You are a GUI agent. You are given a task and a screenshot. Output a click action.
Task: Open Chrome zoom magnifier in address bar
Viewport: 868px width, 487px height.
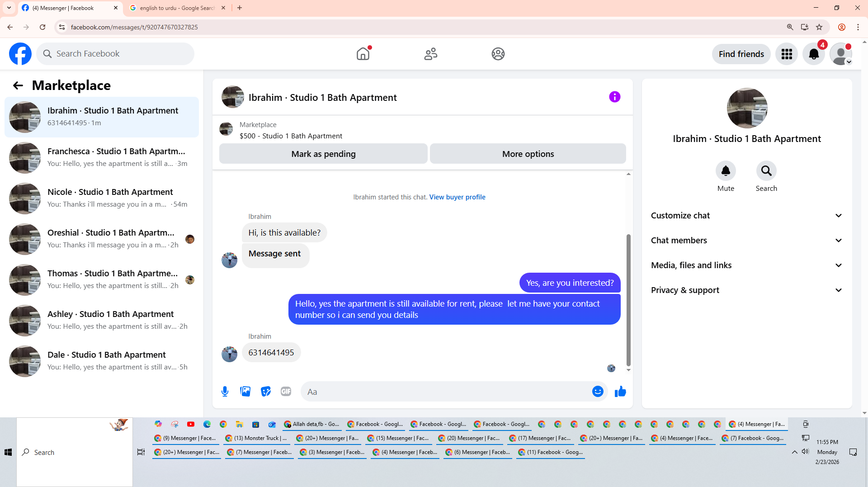(x=790, y=27)
